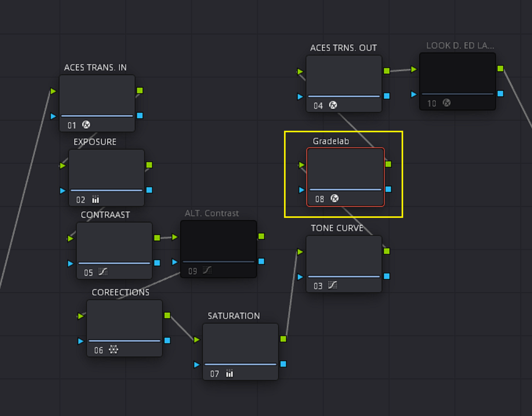Click green RGB output of CONTRAAST node

[157, 238]
